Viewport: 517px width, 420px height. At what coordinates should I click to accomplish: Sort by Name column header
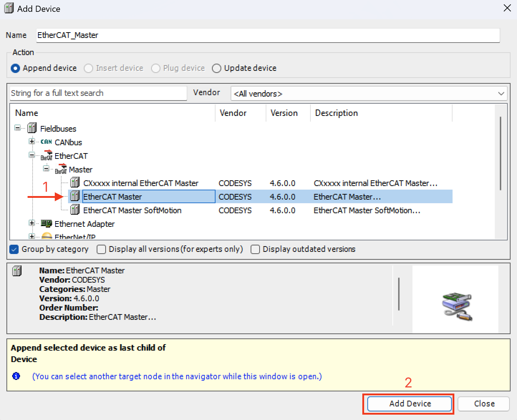(x=112, y=113)
